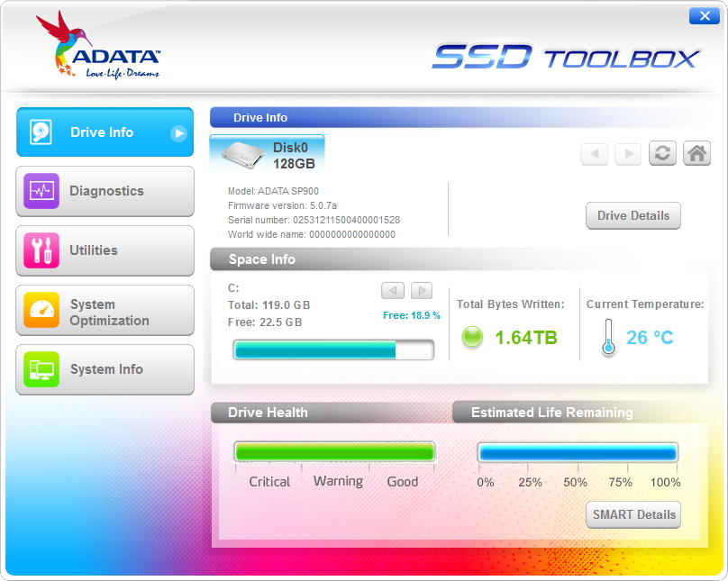
Task: Select the next partition arrow in Space Info
Action: pos(421,290)
